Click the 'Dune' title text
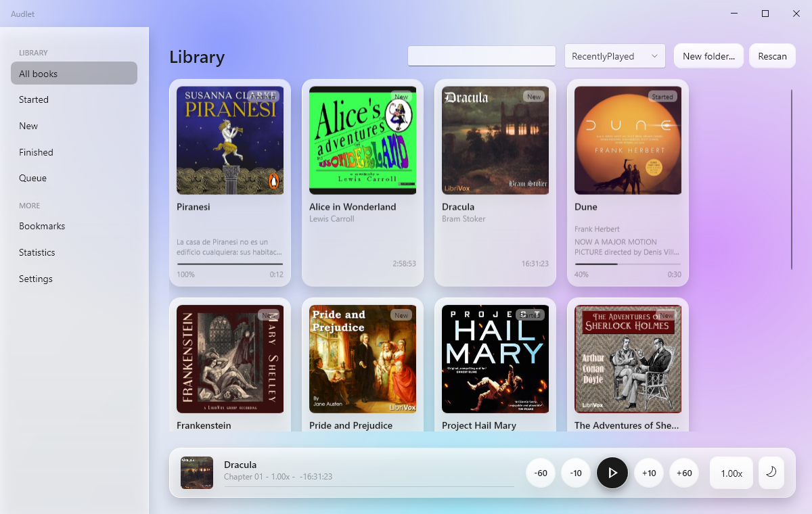 [586, 207]
